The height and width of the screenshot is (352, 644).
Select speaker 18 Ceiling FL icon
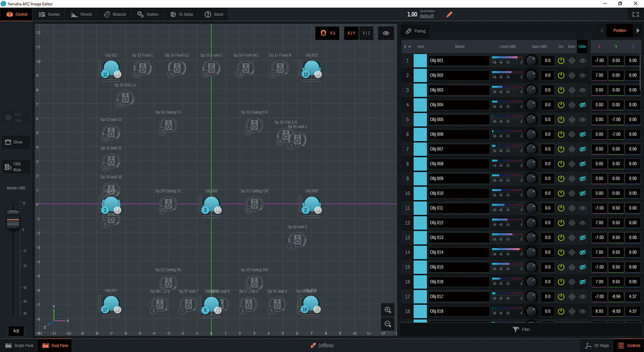(x=168, y=126)
